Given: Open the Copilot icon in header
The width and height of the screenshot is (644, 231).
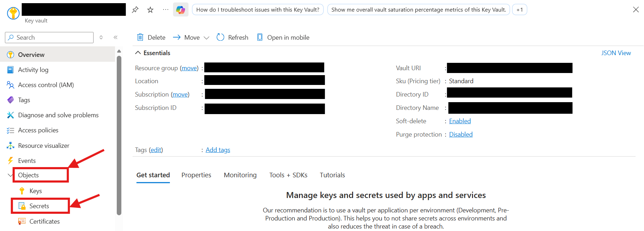Looking at the screenshot, I should point(180,10).
